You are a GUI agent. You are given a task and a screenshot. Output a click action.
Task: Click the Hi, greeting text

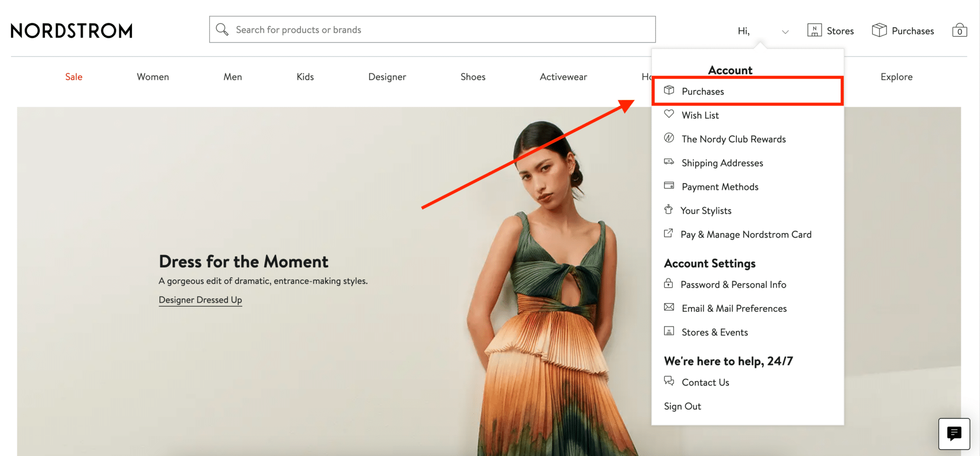tap(744, 32)
